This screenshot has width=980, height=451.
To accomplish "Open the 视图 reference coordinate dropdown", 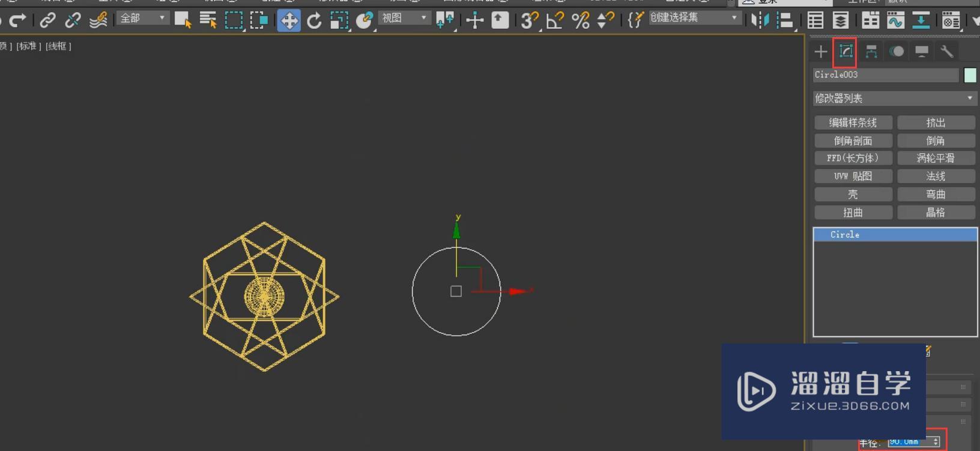I will coord(404,18).
